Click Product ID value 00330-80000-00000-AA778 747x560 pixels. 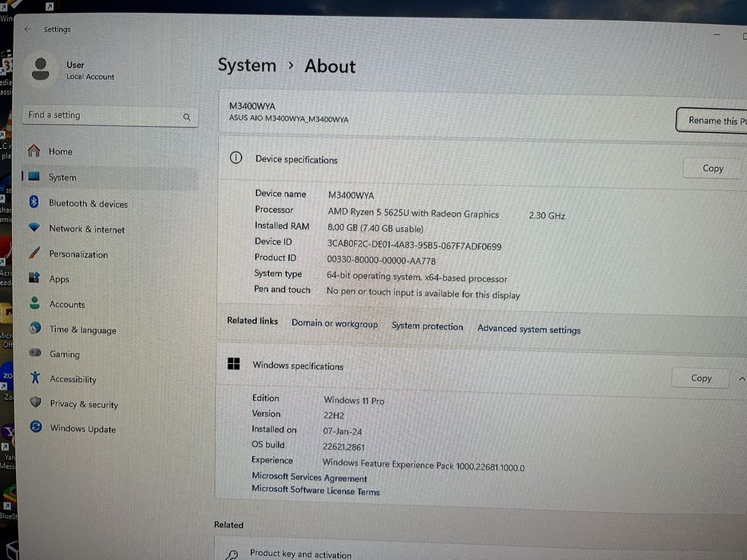click(381, 260)
